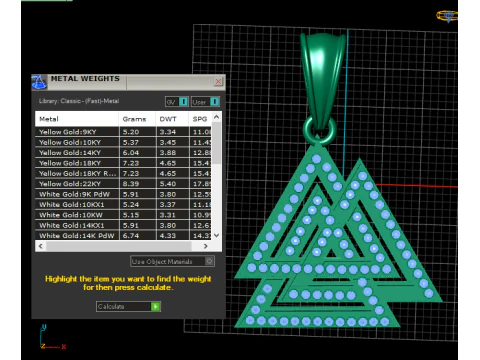Click the METAL WEIGHTS title bar text
Screen dimensions: 480x360
(x=85, y=79)
